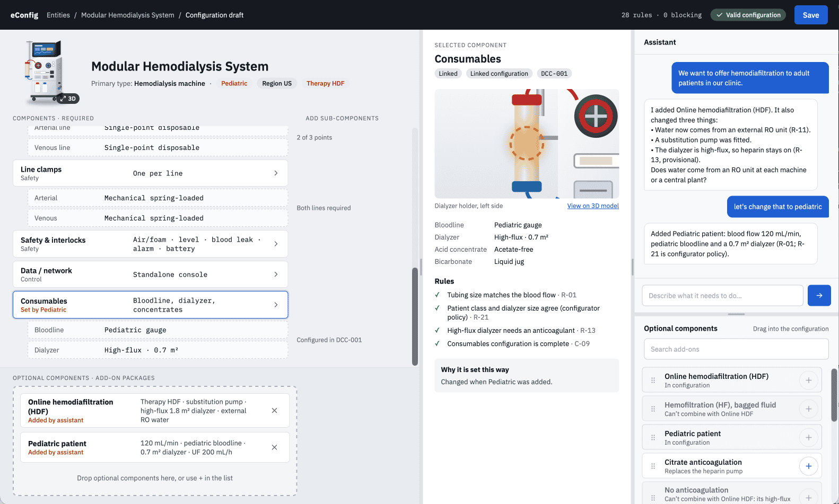Click the Linked badge
The width and height of the screenshot is (839, 504).
click(x=448, y=74)
